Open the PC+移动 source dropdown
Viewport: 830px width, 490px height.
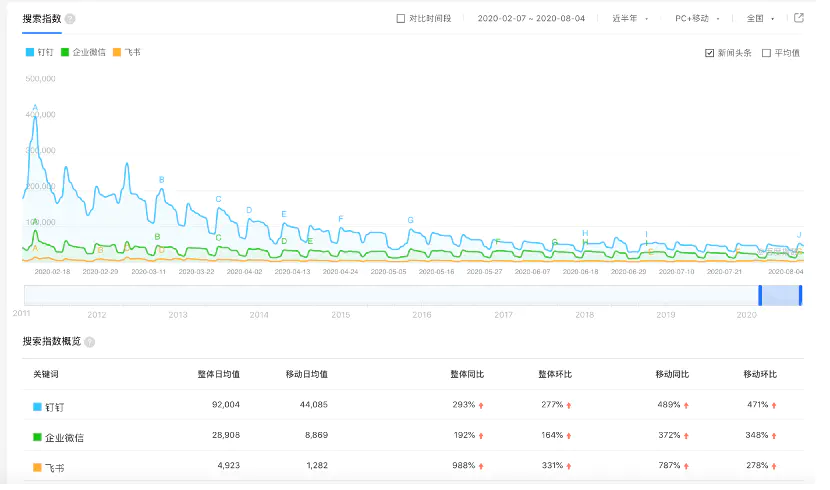[x=697, y=19]
